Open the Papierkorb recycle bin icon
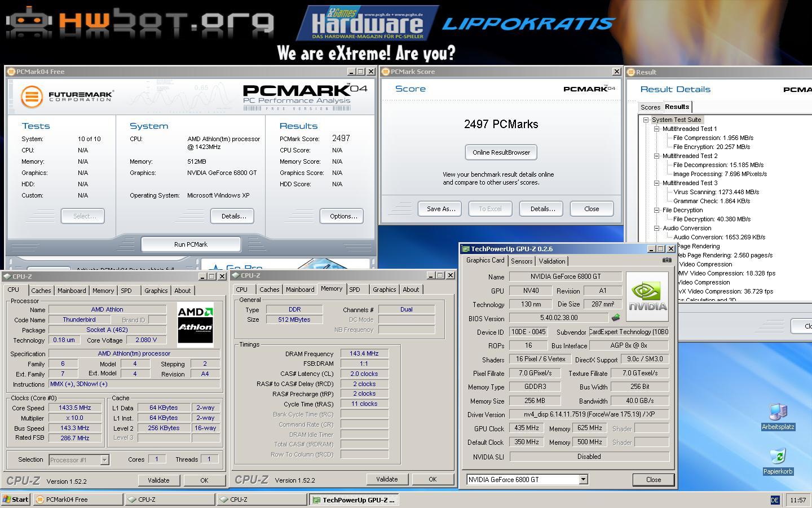Viewport: 812px width, 508px height. tap(778, 462)
